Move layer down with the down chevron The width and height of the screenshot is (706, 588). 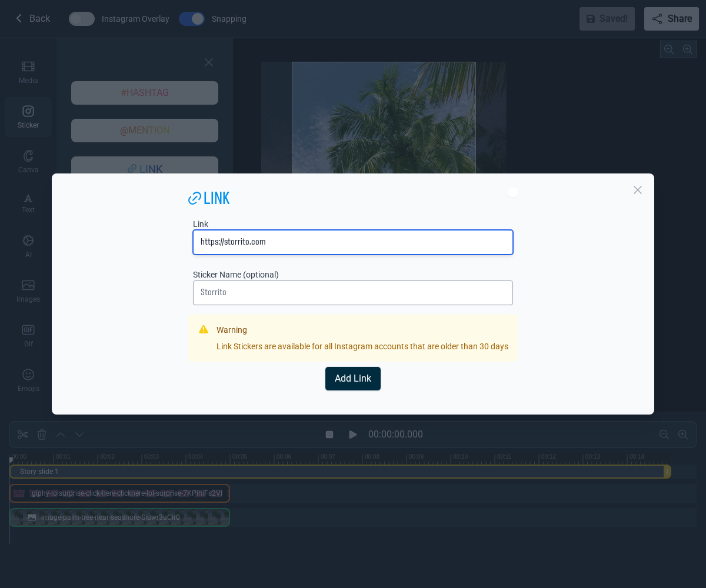point(79,435)
